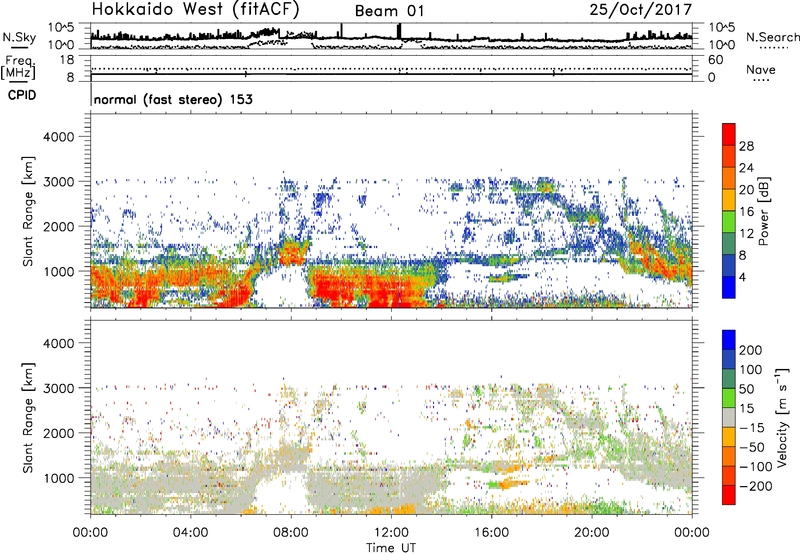
Task: Click the date 25/Oct/2017
Action: [x=641, y=10]
